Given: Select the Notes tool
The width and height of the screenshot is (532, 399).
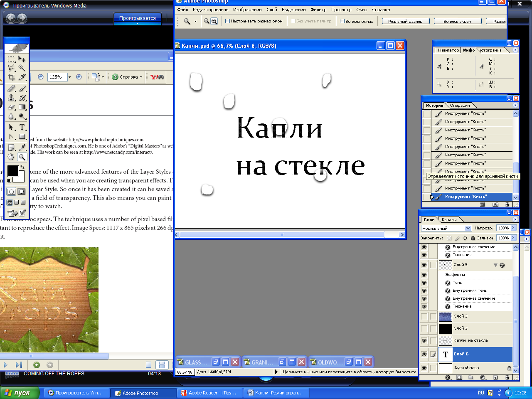Looking at the screenshot, I should [11, 147].
